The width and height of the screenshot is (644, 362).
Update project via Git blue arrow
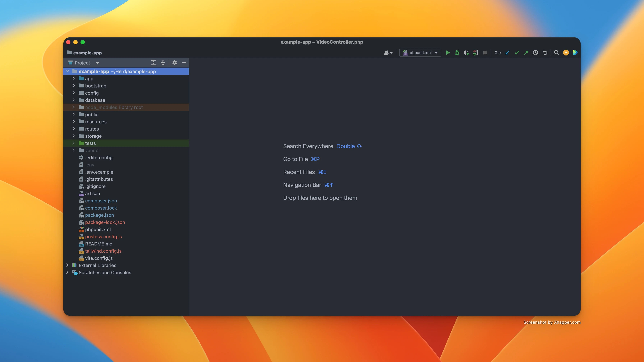coord(507,53)
